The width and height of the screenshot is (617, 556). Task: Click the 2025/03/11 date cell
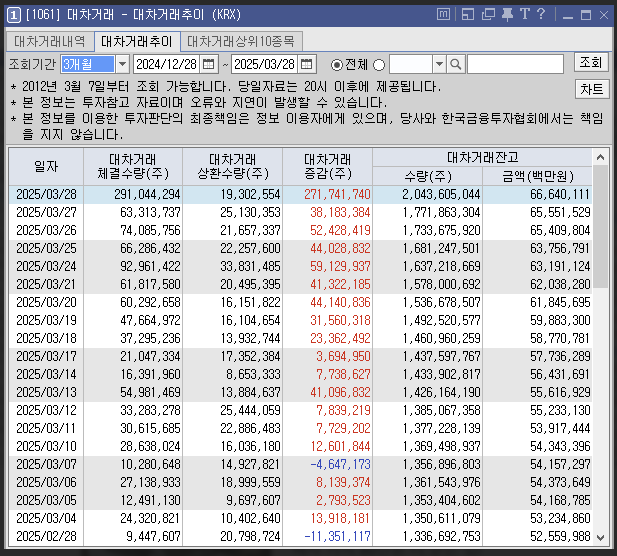pos(46,429)
